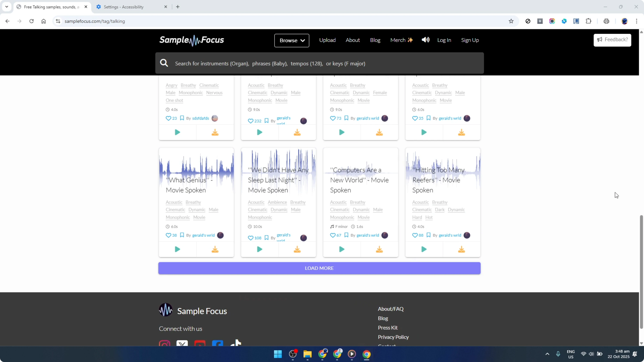Download the sample by sdsfdafds
The width and height of the screenshot is (644, 362).
point(215,132)
